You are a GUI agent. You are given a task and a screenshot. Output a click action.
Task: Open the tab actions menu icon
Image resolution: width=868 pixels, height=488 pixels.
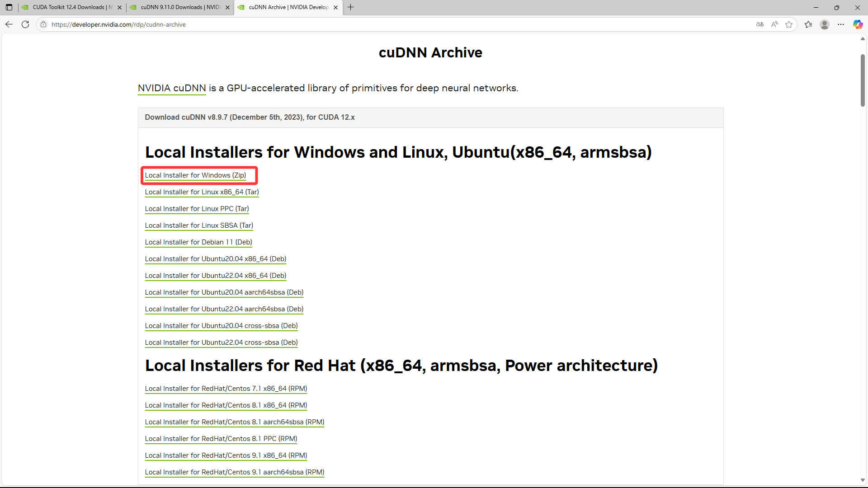pyautogui.click(x=9, y=7)
